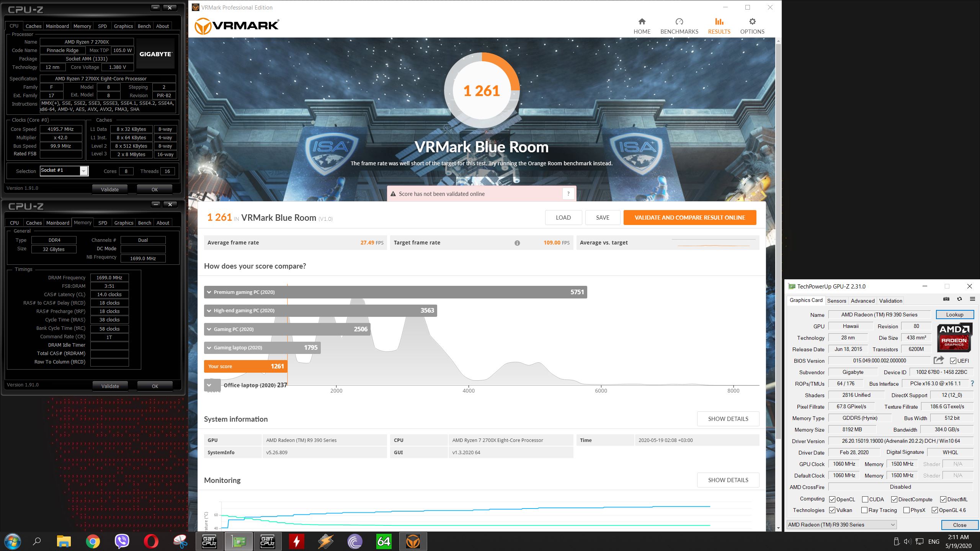Screen dimensions: 980x551
Task: Open red lightning bolt taskbar app
Action: tap(296, 541)
